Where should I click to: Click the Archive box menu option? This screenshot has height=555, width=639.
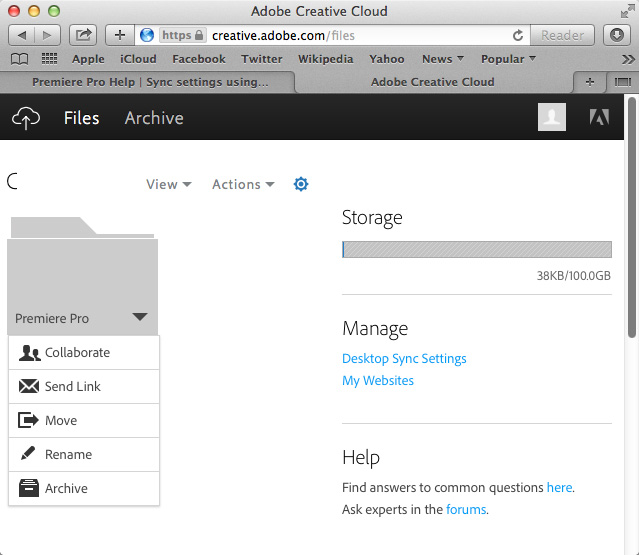84,488
